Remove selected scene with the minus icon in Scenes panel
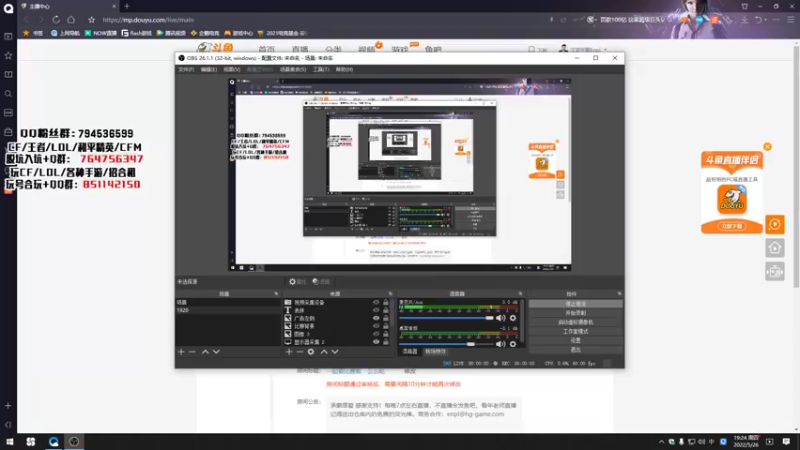The height and width of the screenshot is (450, 800). click(x=192, y=352)
